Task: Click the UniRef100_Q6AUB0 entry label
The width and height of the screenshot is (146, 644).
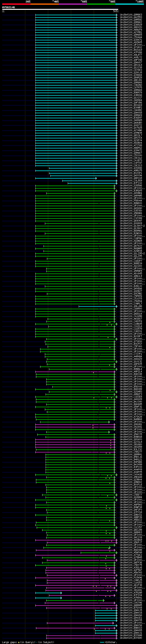Action: (131, 123)
